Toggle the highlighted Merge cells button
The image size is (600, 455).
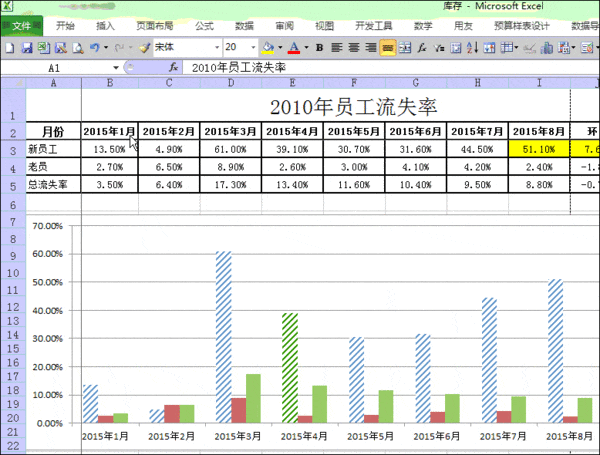[x=388, y=48]
